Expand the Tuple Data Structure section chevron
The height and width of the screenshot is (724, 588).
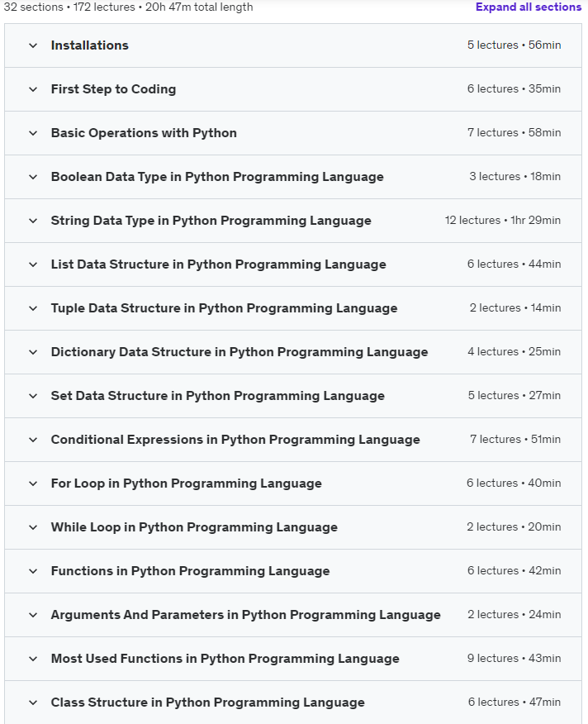point(33,308)
